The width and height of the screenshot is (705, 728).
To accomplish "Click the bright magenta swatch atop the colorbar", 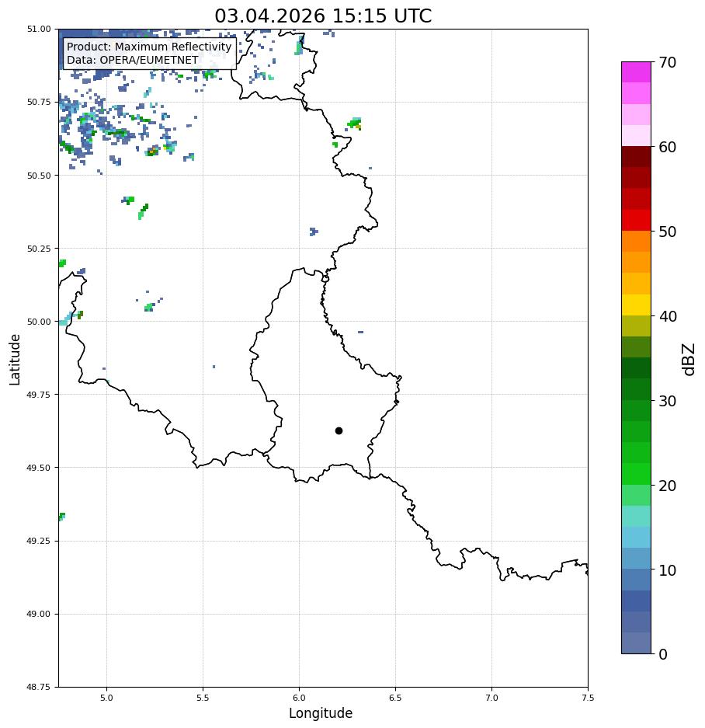I will pyautogui.click(x=637, y=72).
